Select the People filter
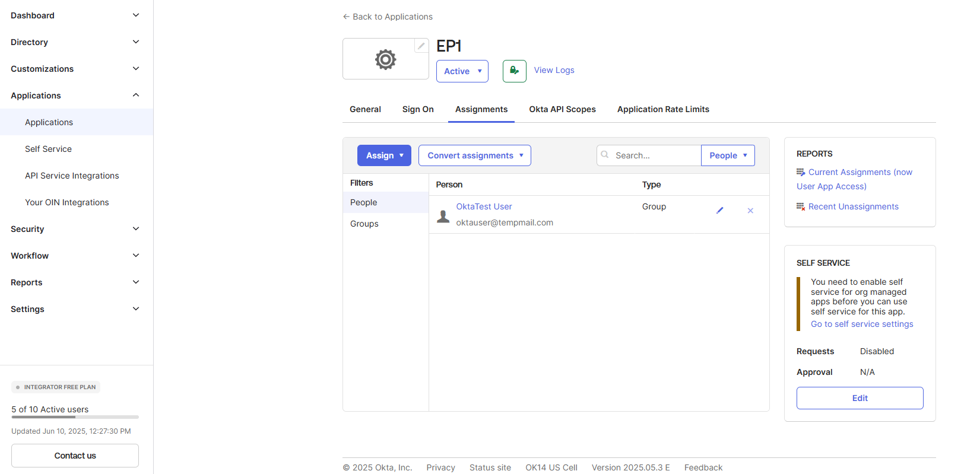This screenshot has width=980, height=474. [386, 202]
